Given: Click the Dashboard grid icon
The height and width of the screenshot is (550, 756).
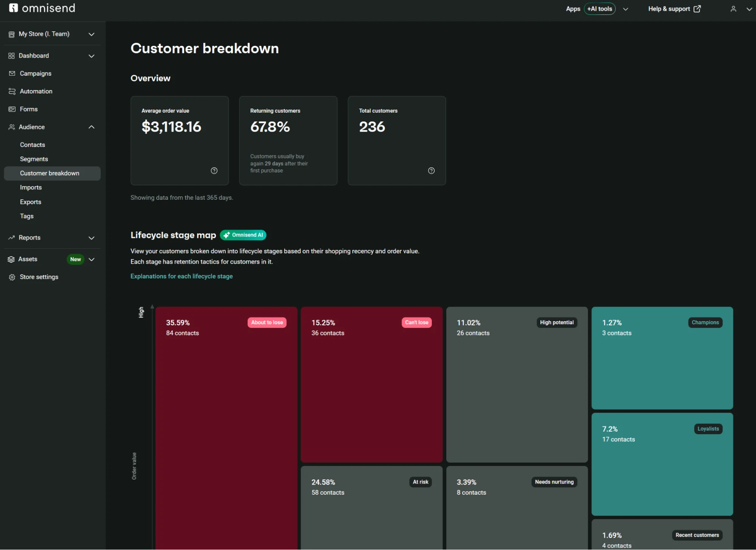Looking at the screenshot, I should coord(11,56).
